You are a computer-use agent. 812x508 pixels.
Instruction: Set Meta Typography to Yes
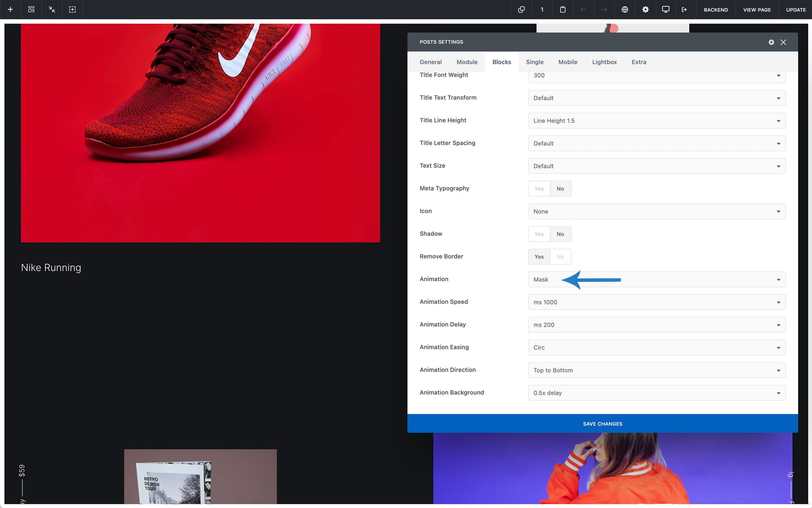(x=539, y=189)
